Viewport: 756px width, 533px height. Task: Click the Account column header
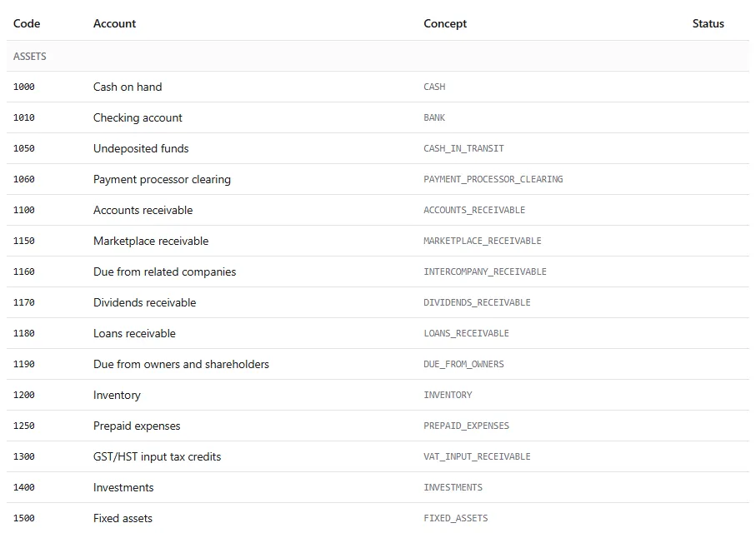[114, 23]
